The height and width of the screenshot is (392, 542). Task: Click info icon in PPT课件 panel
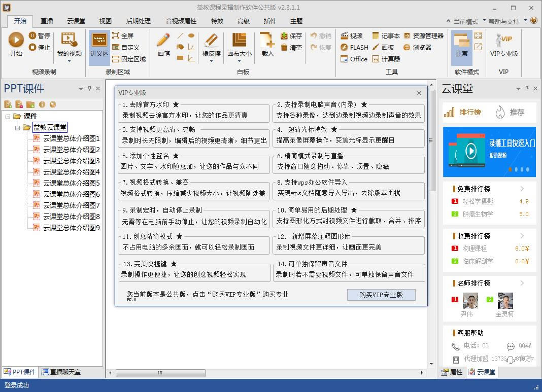pos(42,104)
